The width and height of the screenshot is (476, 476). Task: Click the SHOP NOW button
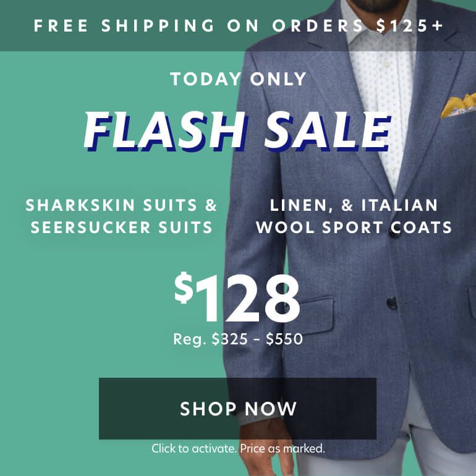238,408
